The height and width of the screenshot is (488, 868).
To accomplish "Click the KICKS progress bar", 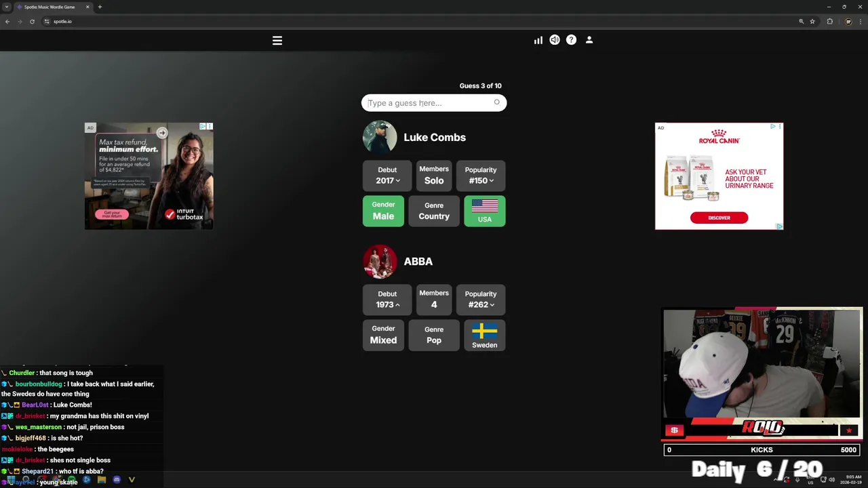I will tap(762, 450).
